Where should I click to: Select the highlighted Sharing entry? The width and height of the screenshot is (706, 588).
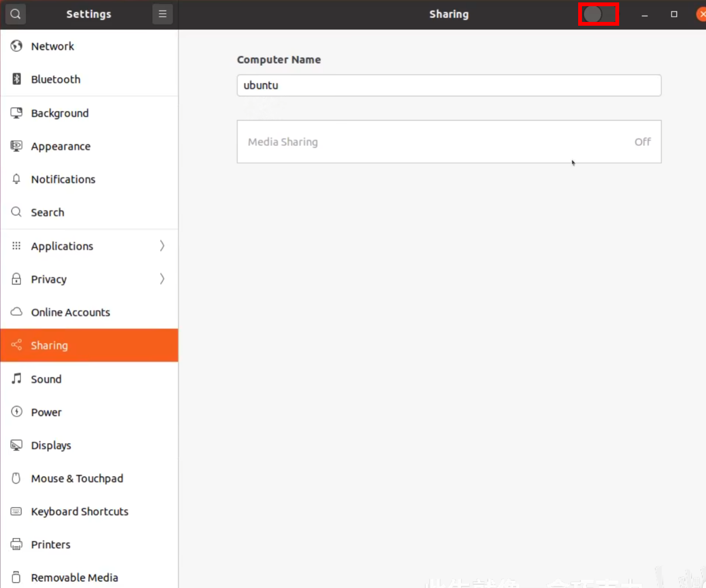point(89,345)
